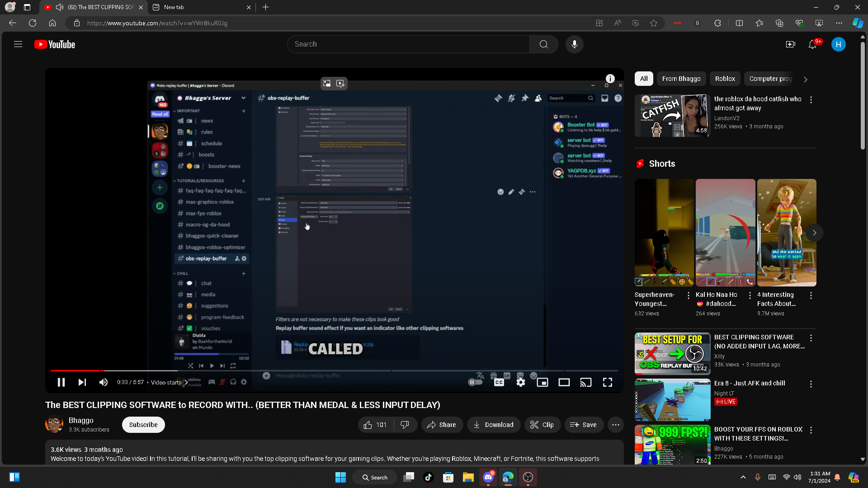The width and height of the screenshot is (868, 488).
Task: Open the account avatar menu
Action: coord(839,44)
